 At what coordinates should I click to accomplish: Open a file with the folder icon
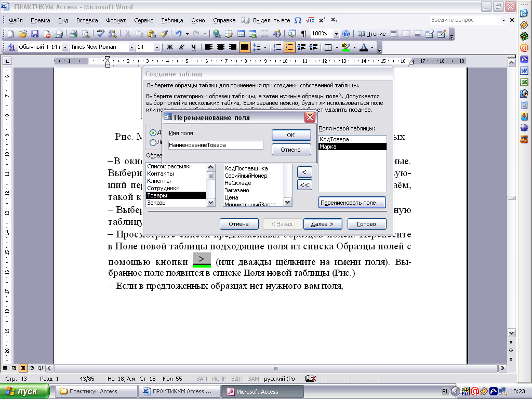(x=23, y=34)
